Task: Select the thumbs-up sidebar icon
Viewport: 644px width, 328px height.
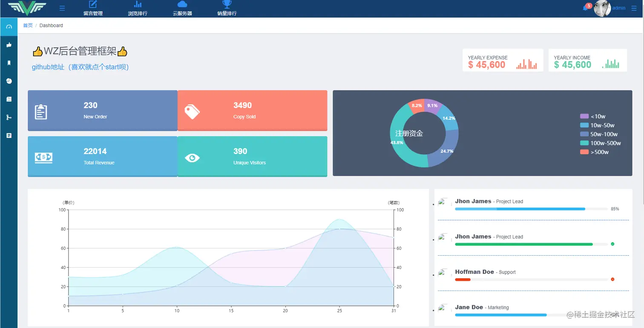Action: pyautogui.click(x=9, y=45)
